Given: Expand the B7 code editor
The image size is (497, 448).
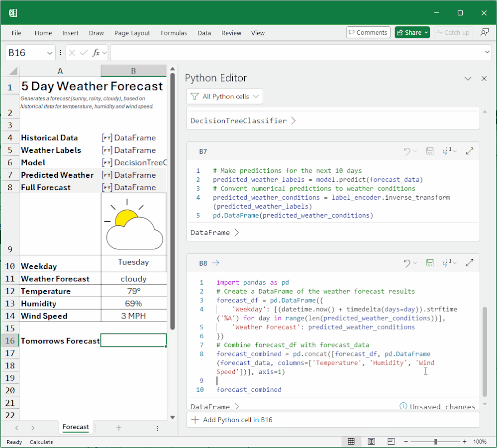Looking at the screenshot, I should coord(470,151).
